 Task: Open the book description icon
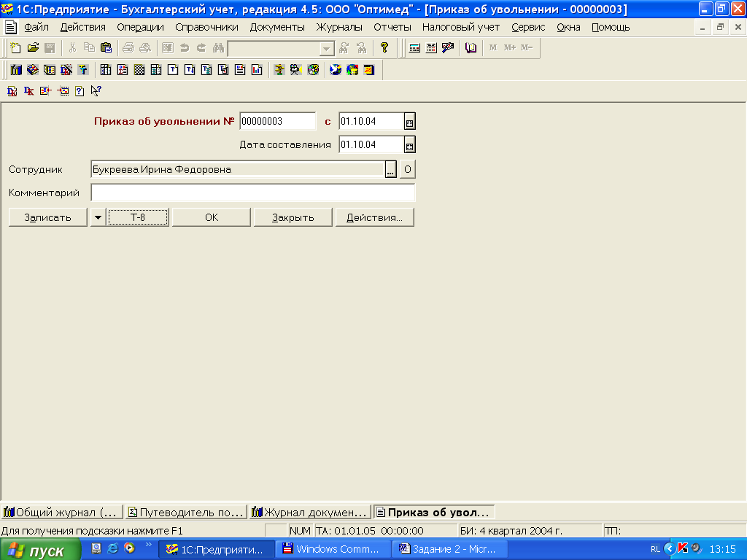click(471, 47)
